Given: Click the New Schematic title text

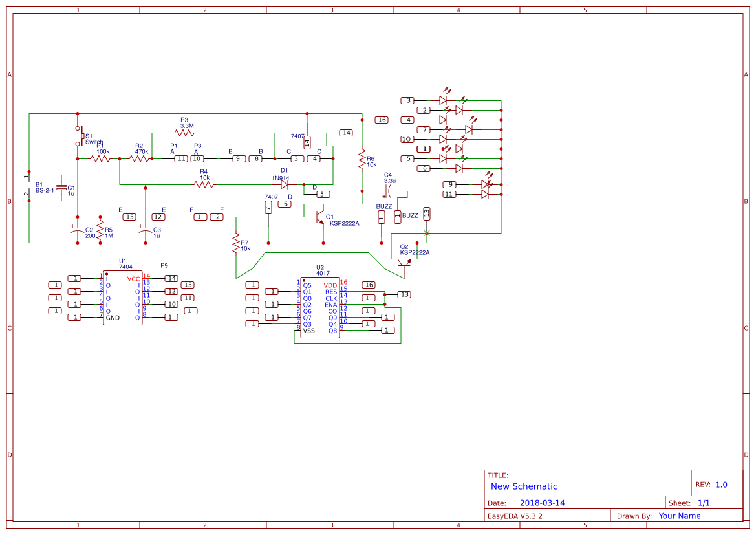Looking at the screenshot, I should tap(524, 486).
